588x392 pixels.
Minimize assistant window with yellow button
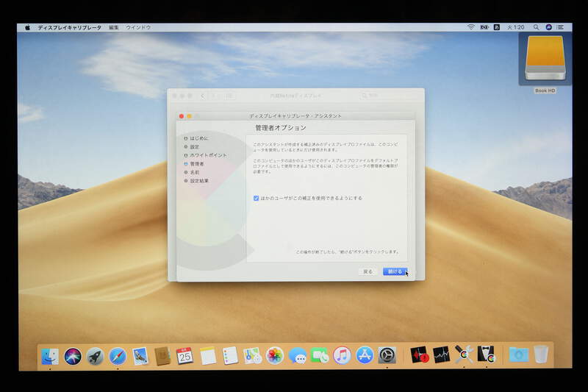coord(189,116)
